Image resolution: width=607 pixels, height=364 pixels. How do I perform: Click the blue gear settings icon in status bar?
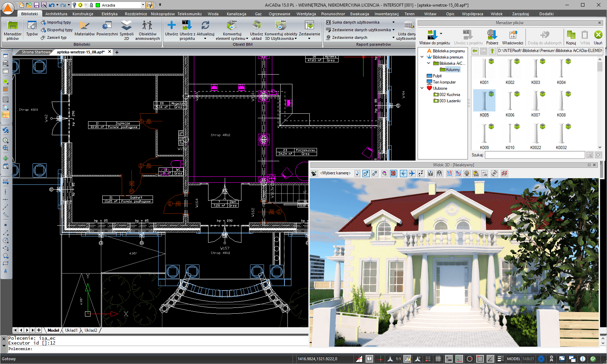541,359
